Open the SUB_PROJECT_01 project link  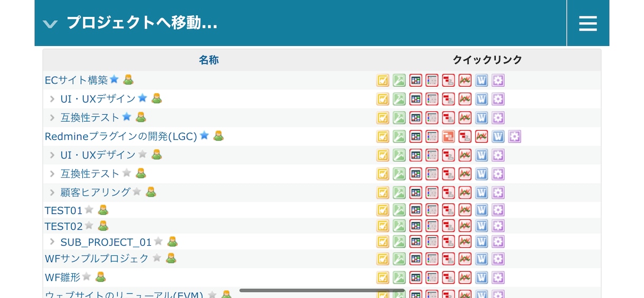click(x=106, y=242)
